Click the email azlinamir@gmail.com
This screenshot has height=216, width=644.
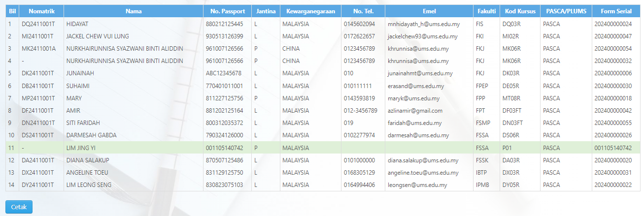pos(415,111)
